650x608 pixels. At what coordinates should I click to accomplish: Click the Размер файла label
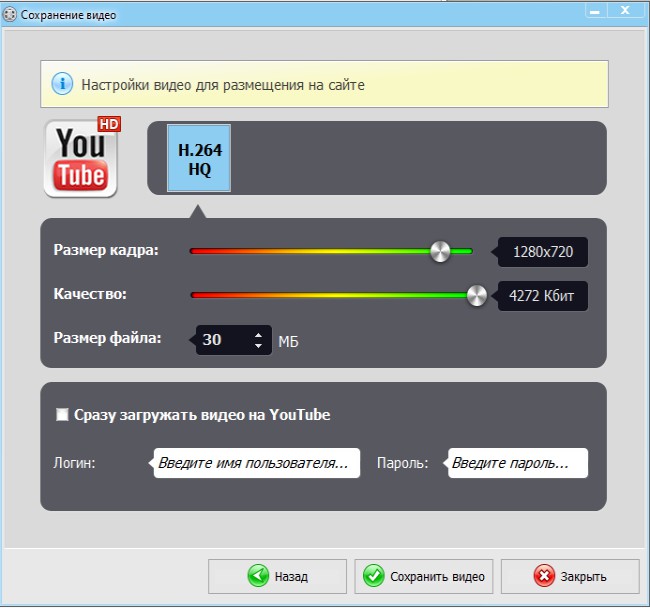click(x=107, y=338)
